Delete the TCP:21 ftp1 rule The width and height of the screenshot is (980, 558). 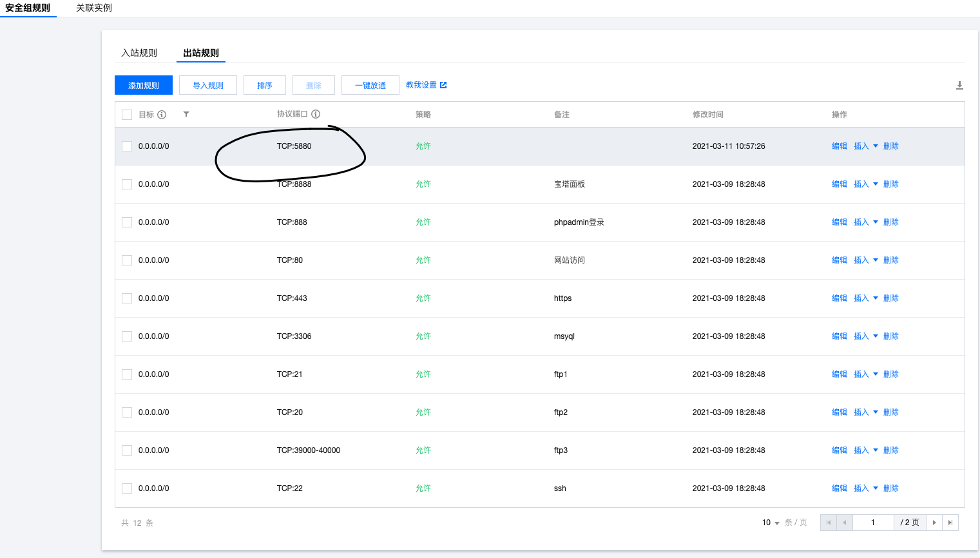891,374
